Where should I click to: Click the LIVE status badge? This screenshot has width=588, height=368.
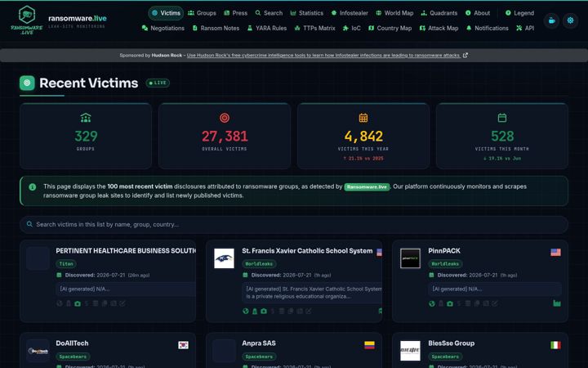(x=158, y=83)
